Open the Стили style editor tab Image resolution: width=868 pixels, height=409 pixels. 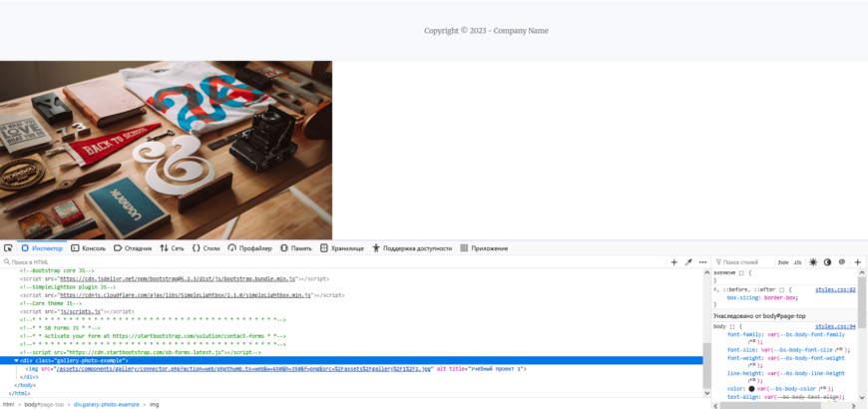(x=206, y=248)
